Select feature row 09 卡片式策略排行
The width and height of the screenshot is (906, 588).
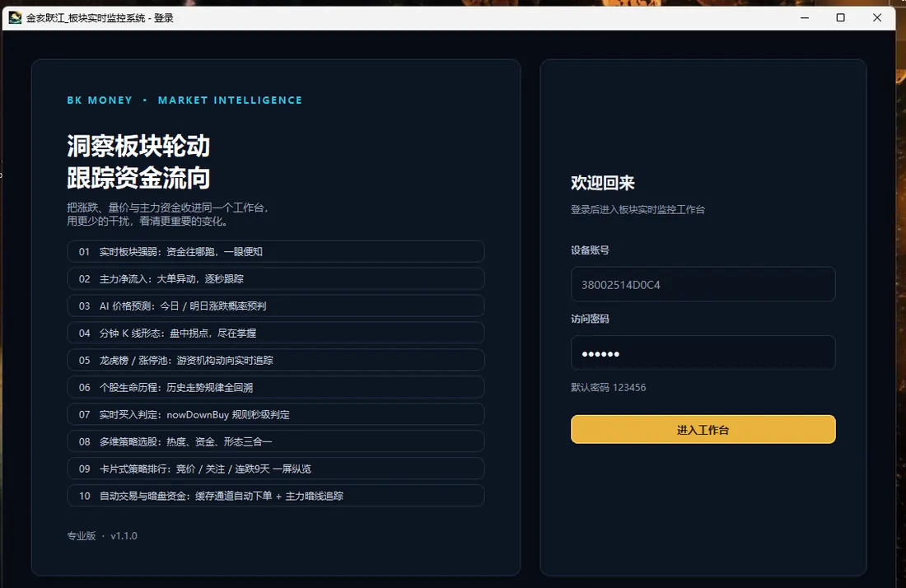coord(276,469)
